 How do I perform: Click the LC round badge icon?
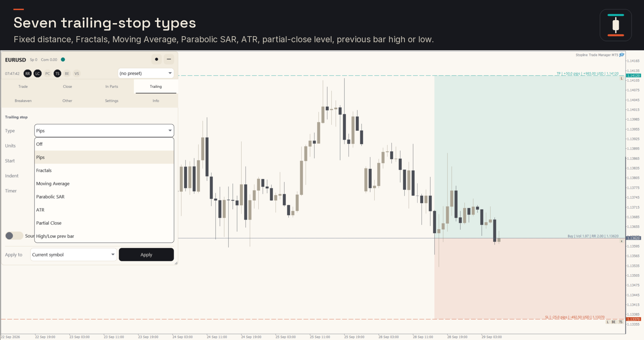tap(38, 73)
